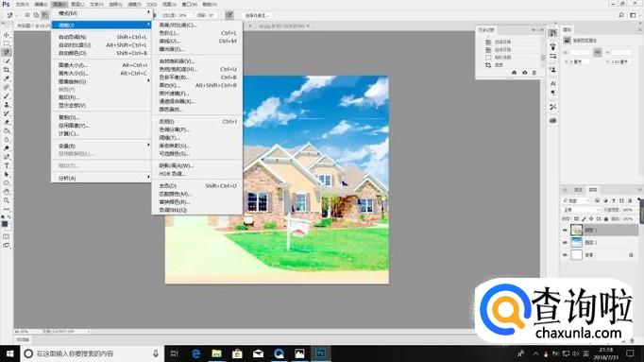Select the Move tool in toolbox
644x362 pixels.
(x=7, y=35)
